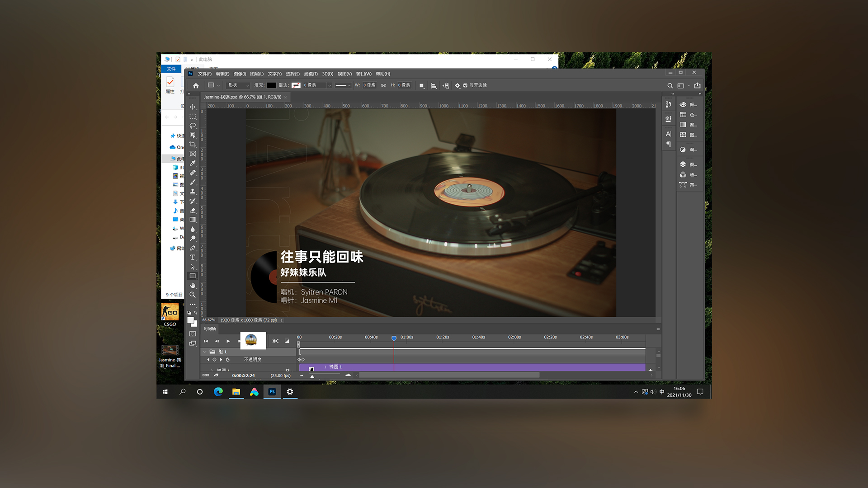The image size is (868, 488).
Task: Select the Horizontal Type tool
Action: [x=193, y=257]
